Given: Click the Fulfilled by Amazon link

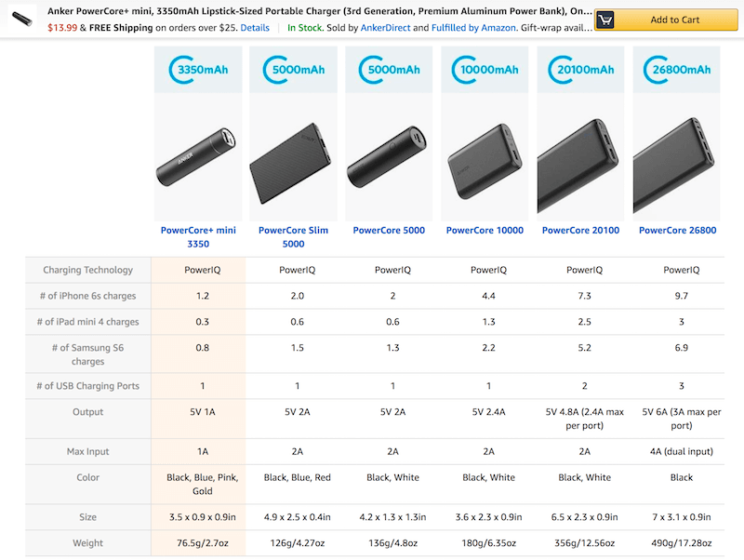Looking at the screenshot, I should 473,28.
